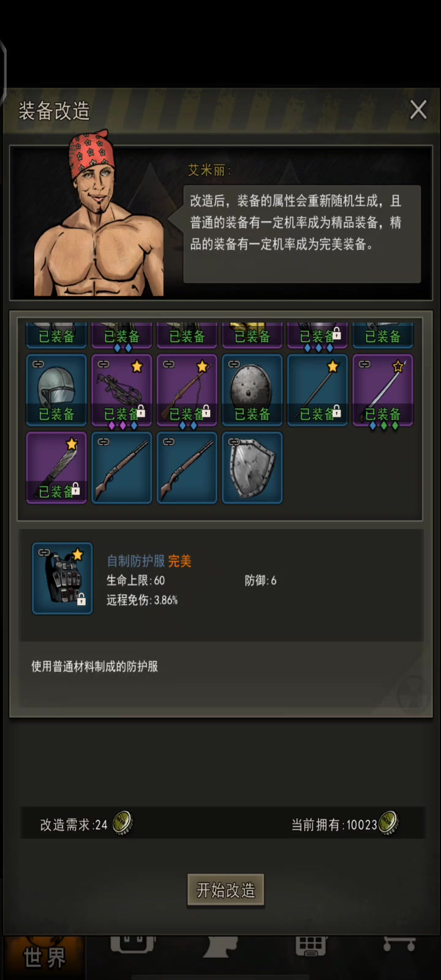Select the gray heater shield item

click(252, 467)
